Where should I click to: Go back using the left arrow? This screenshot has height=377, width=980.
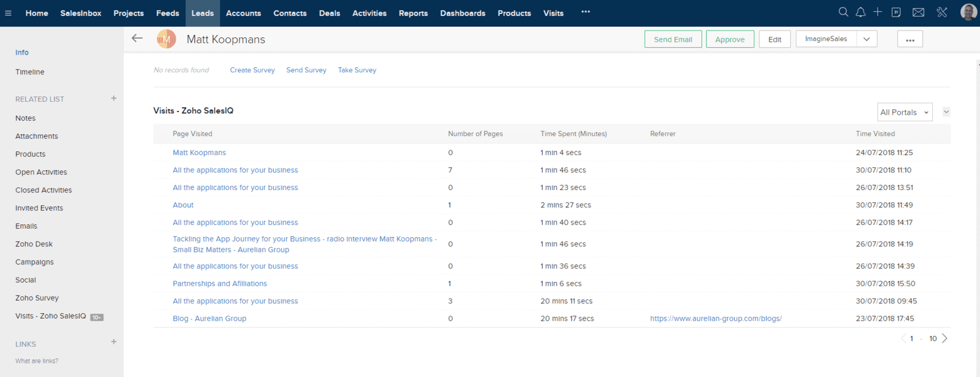(137, 39)
